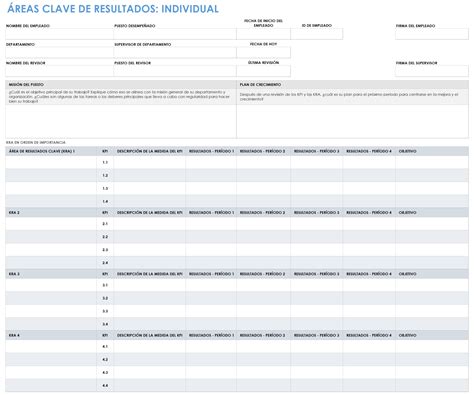
Task: Click the blank answer area under MISIÓN DEL PUESTO
Action: (x=121, y=121)
